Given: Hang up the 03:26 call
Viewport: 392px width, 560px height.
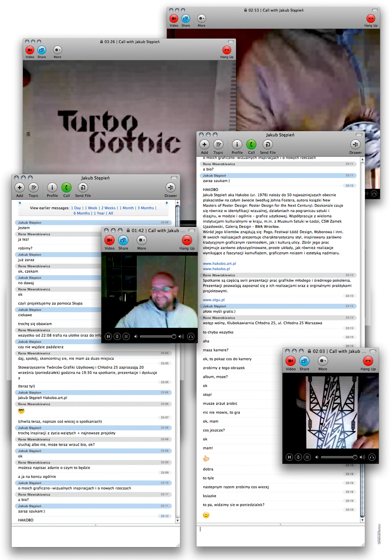Looking at the screenshot, I should point(226,50).
